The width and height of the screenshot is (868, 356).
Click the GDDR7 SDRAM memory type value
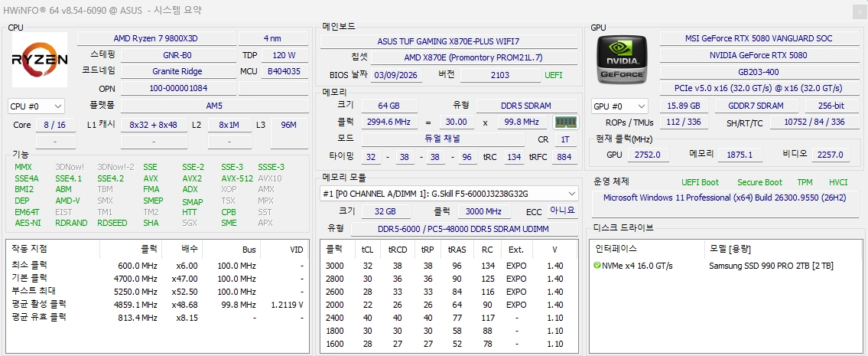click(x=757, y=106)
